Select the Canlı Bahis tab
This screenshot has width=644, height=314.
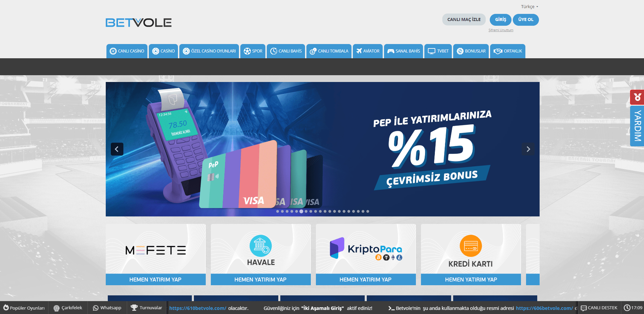[x=286, y=51]
